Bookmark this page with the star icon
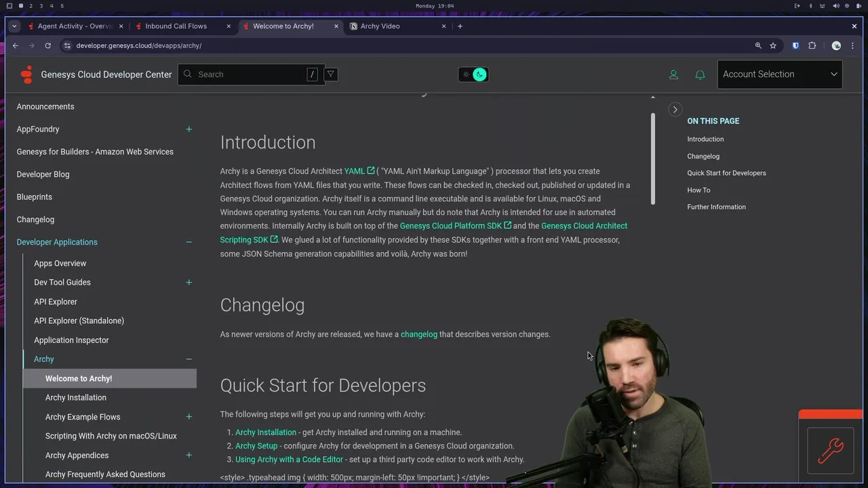Image resolution: width=868 pixels, height=488 pixels. (x=773, y=45)
